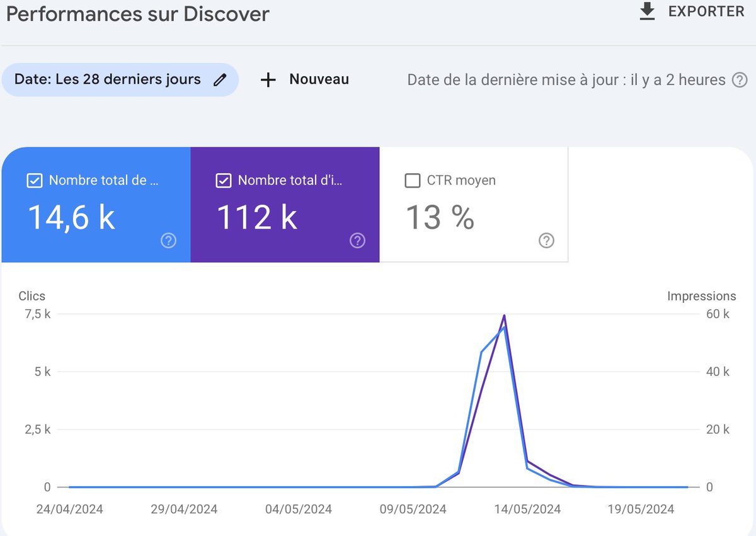Image resolution: width=756 pixels, height=536 pixels.
Task: Click the help icon on the clicks card
Action: [x=168, y=240]
